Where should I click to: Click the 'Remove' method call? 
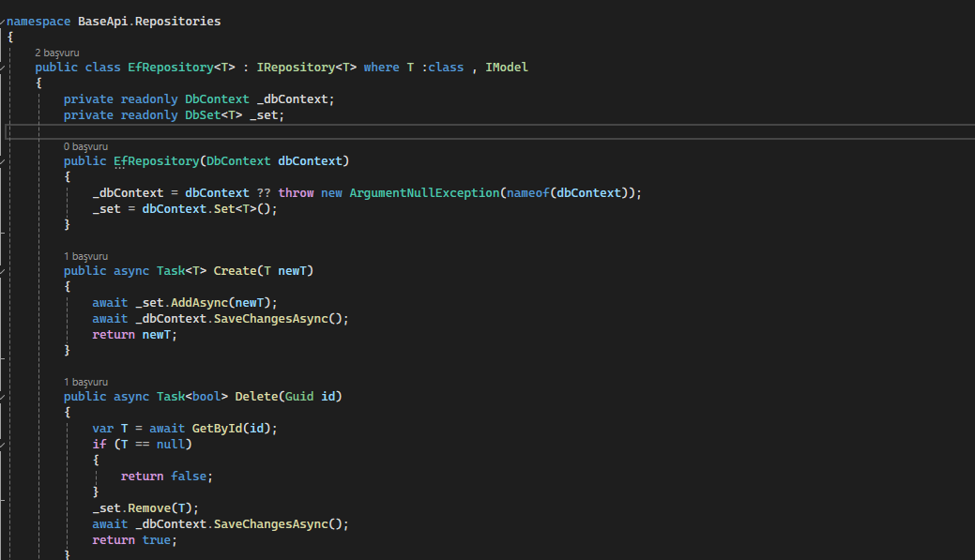tap(149, 507)
